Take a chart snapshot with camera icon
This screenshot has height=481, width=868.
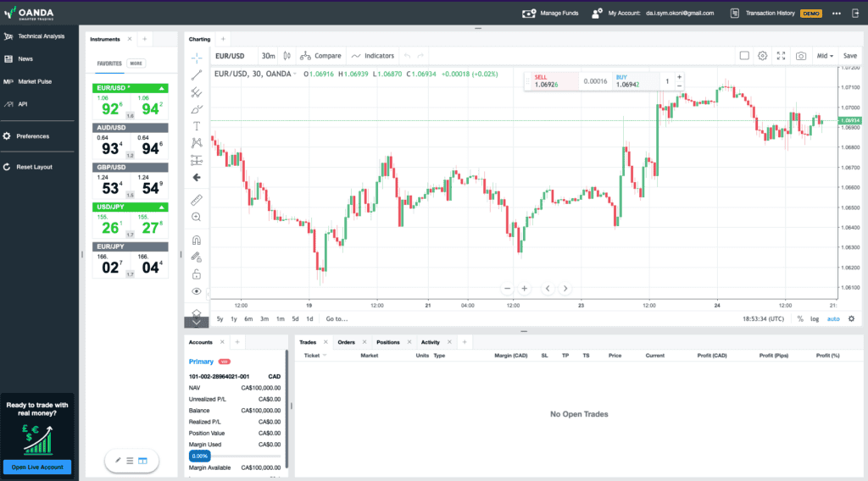pos(800,56)
